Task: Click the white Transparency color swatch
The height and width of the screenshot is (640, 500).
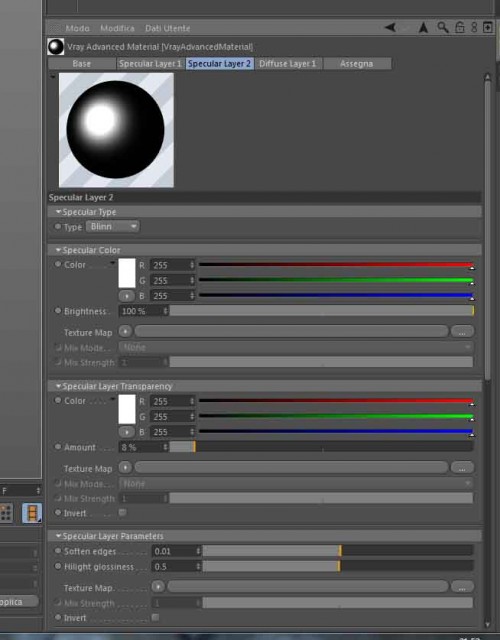Action: pos(127,409)
